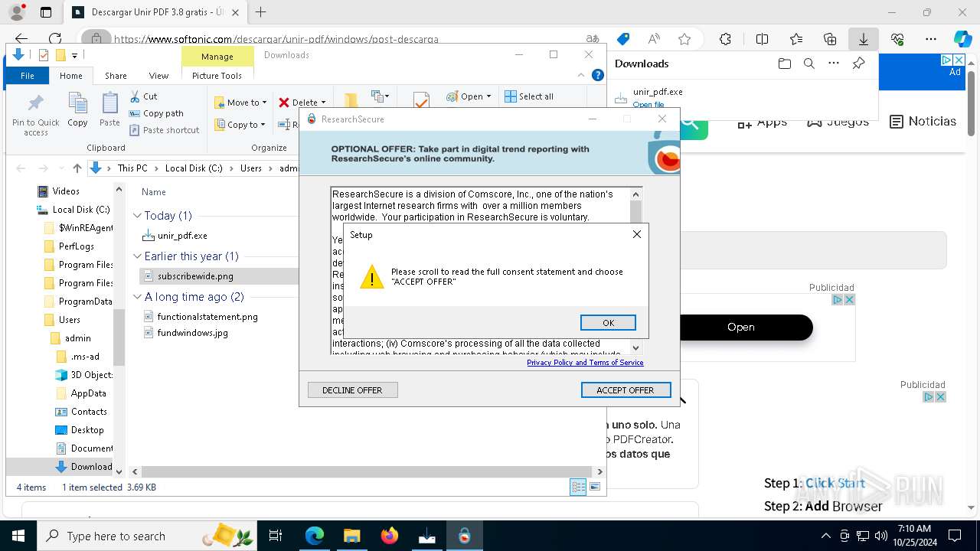Open Privacy Policy and Terms of Service link
The image size is (980, 551).
(585, 363)
